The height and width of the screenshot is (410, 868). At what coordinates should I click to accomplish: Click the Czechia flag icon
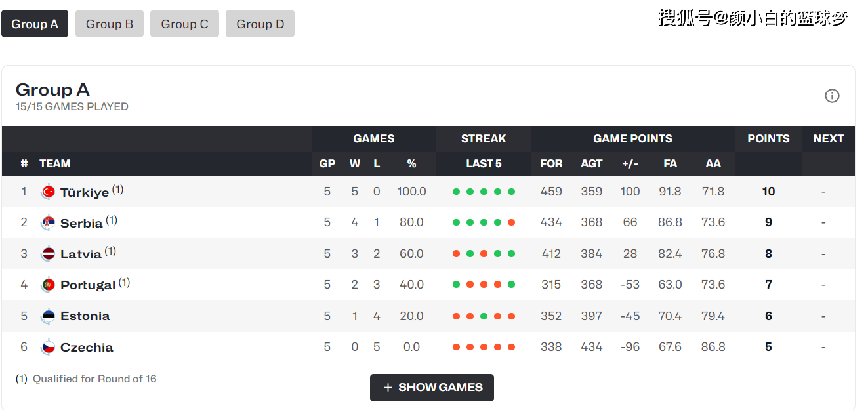tap(48, 347)
